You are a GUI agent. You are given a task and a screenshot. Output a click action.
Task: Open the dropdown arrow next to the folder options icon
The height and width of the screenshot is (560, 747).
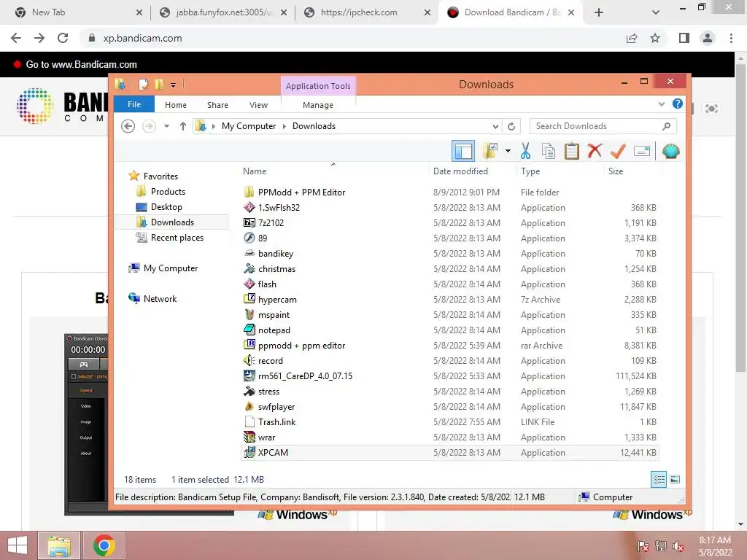(x=508, y=152)
